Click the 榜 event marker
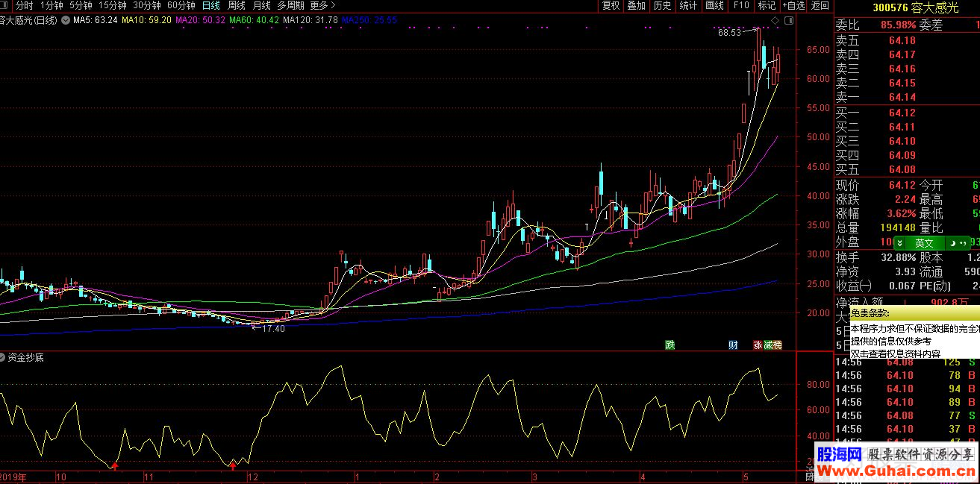This screenshot has height=484, width=980. pos(778,345)
